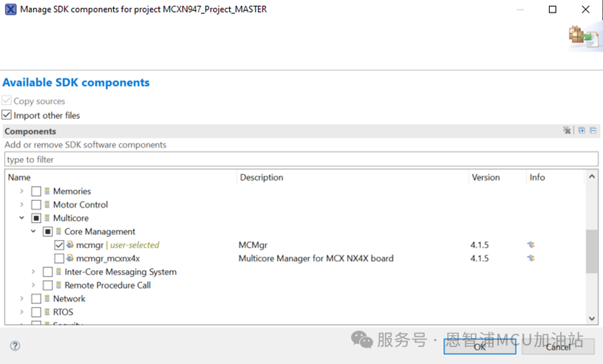603x364 pixels.
Task: Open the info icon for the mcmgr row
Action: pyautogui.click(x=531, y=245)
